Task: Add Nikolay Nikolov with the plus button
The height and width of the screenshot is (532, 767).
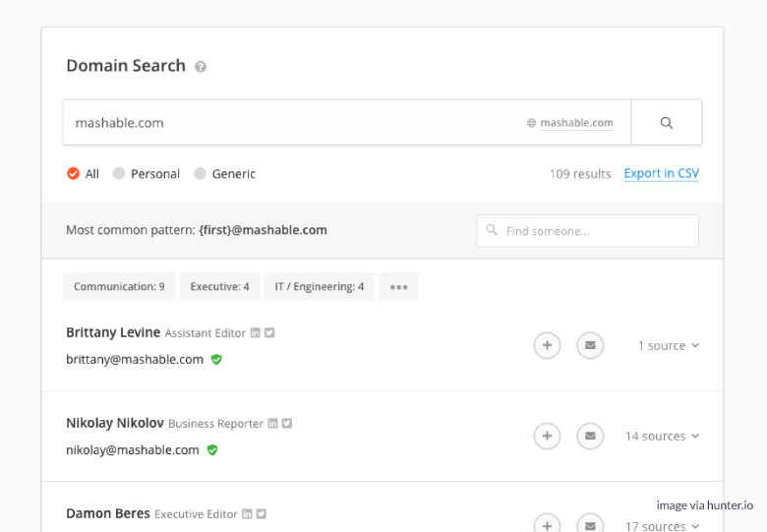Action: [x=547, y=437]
